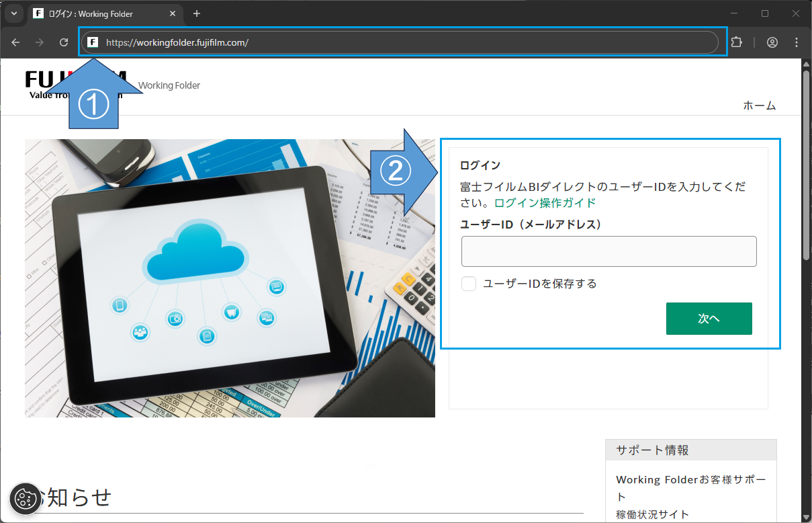The height and width of the screenshot is (523, 812).
Task: Click the browser forward arrow
Action: 40,42
